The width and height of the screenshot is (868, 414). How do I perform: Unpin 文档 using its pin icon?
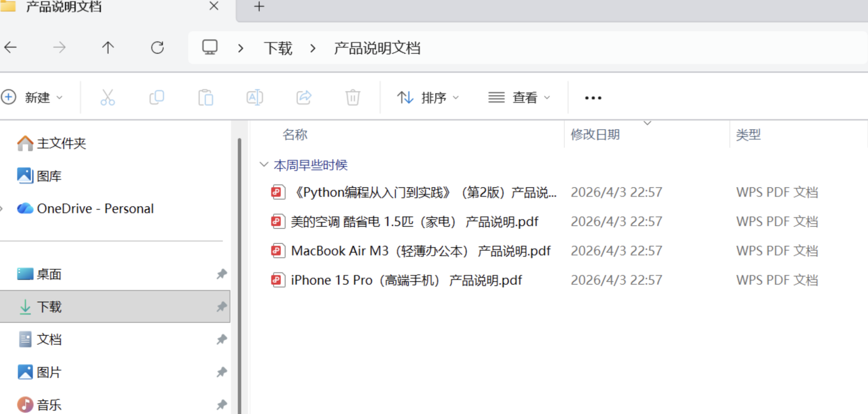[222, 339]
